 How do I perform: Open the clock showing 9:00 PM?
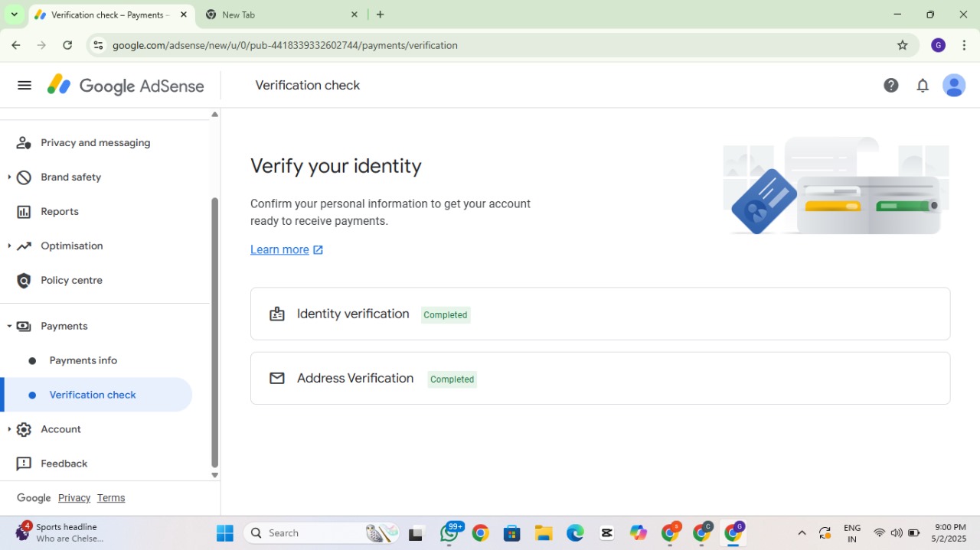tap(949, 533)
